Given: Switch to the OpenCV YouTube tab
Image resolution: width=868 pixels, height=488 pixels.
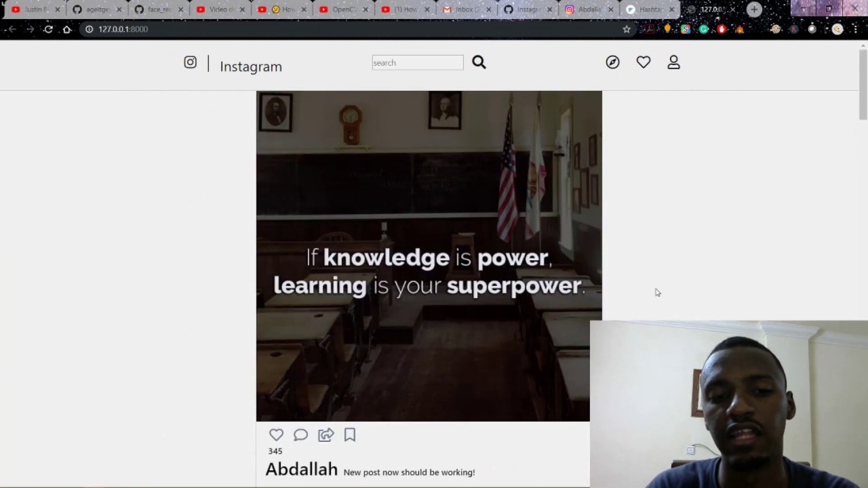Looking at the screenshot, I should tap(342, 9).
